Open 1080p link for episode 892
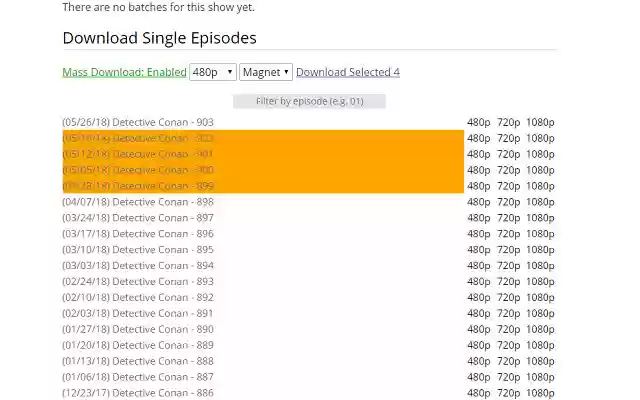The width and height of the screenshot is (640, 400). point(540,298)
